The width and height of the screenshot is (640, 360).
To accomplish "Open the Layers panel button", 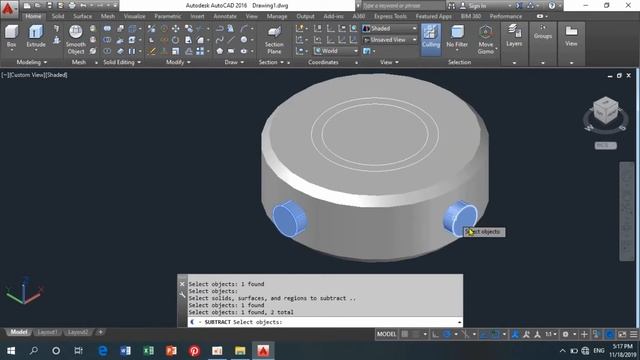I will click(514, 35).
